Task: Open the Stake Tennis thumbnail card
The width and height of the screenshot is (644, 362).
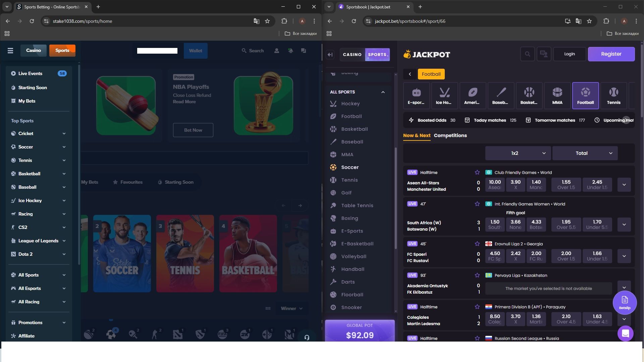Action: [185, 253]
